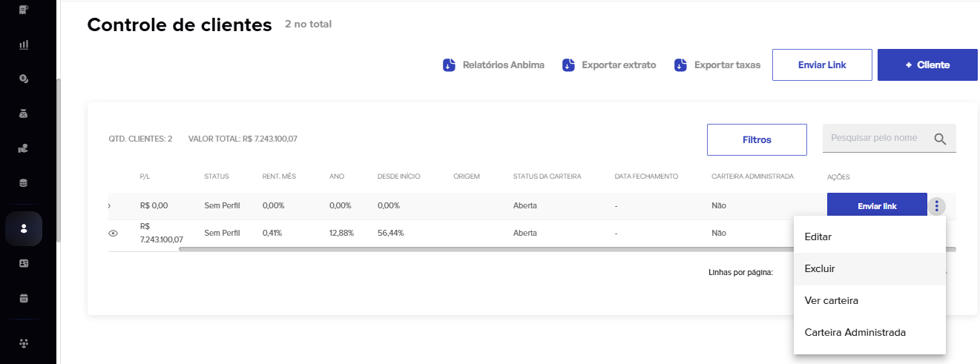Select the database stack sidebar icon
The height and width of the screenshot is (364, 980).
24,183
